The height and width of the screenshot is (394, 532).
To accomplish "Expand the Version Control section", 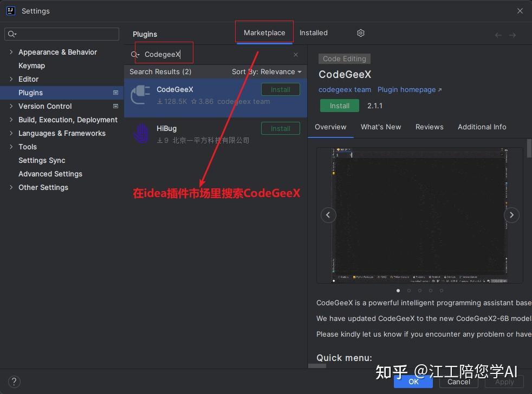I will pos(11,106).
